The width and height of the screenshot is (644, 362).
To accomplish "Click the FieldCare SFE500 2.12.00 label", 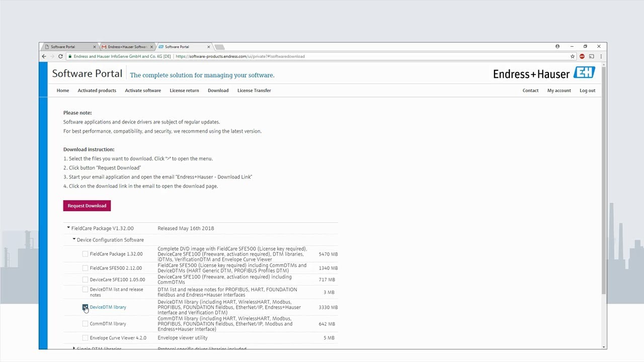I will click(x=116, y=268).
